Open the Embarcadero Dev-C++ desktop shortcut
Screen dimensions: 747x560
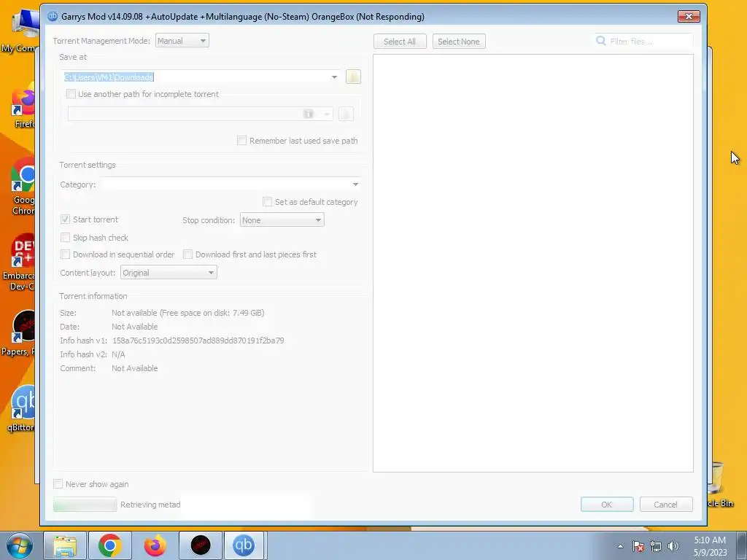[x=19, y=262]
